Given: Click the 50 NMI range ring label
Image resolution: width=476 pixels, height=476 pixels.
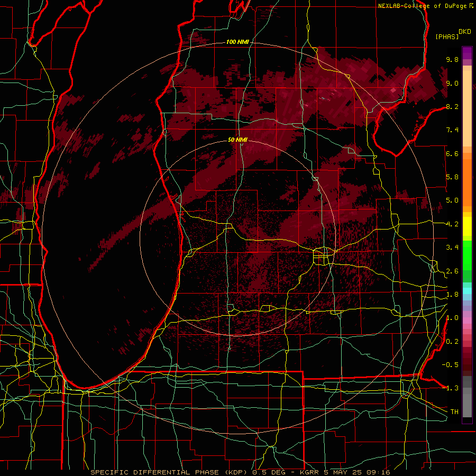Looking at the screenshot, I should (x=237, y=140).
